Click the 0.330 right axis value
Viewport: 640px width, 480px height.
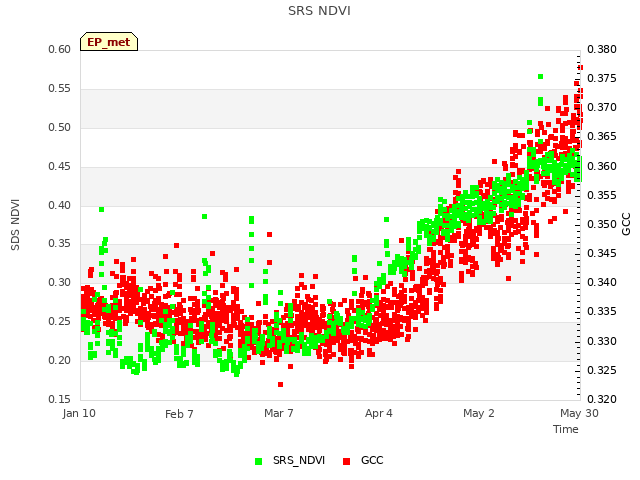602,341
